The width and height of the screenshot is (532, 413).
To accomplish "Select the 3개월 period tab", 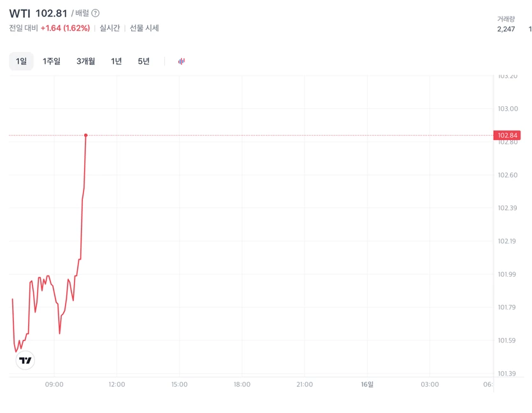I will coord(86,61).
